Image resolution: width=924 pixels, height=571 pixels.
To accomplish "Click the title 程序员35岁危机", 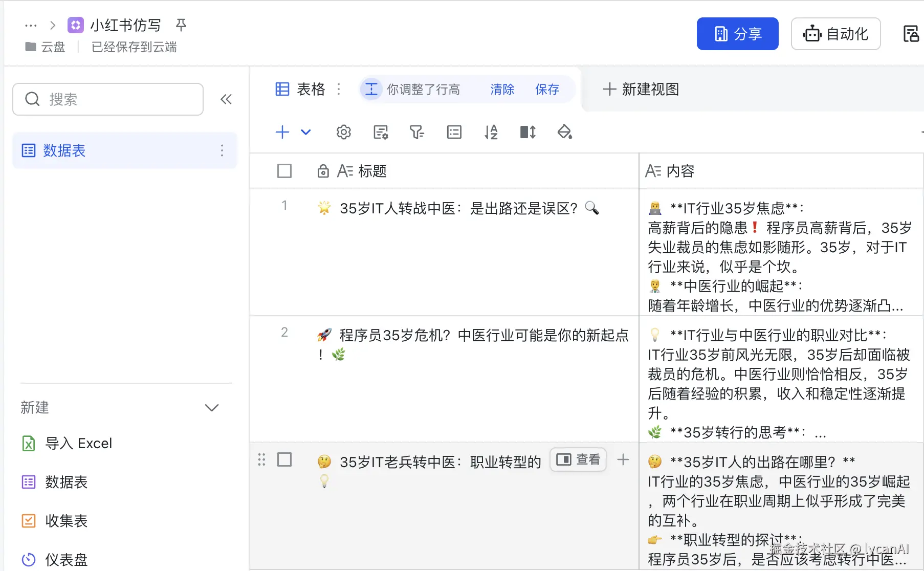I will point(473,344).
